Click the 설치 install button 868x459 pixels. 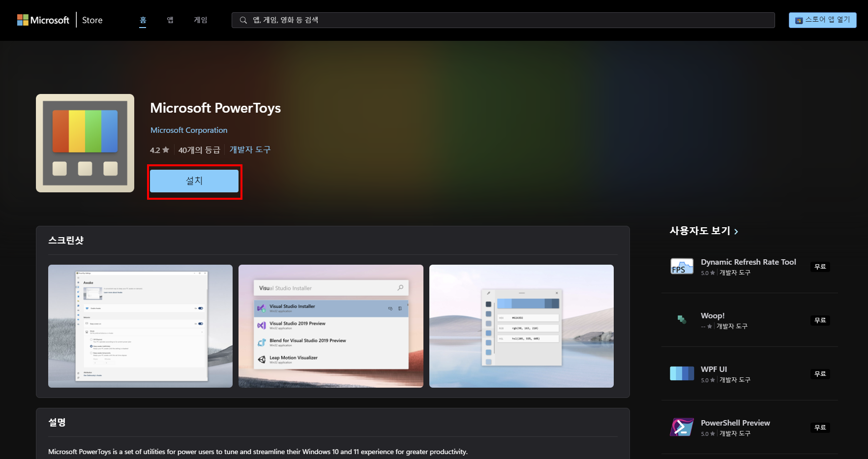pos(194,181)
